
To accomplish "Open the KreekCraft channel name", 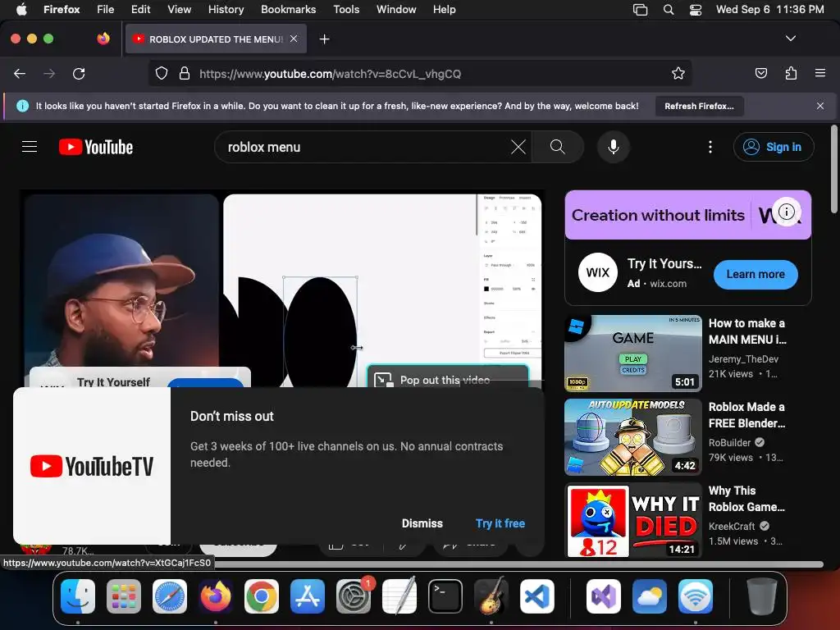I will point(731,526).
